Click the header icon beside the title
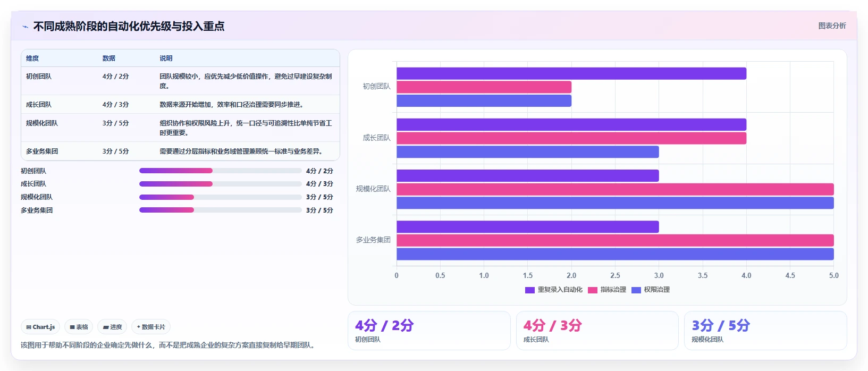Viewport: 868px width, 371px height. point(25,27)
